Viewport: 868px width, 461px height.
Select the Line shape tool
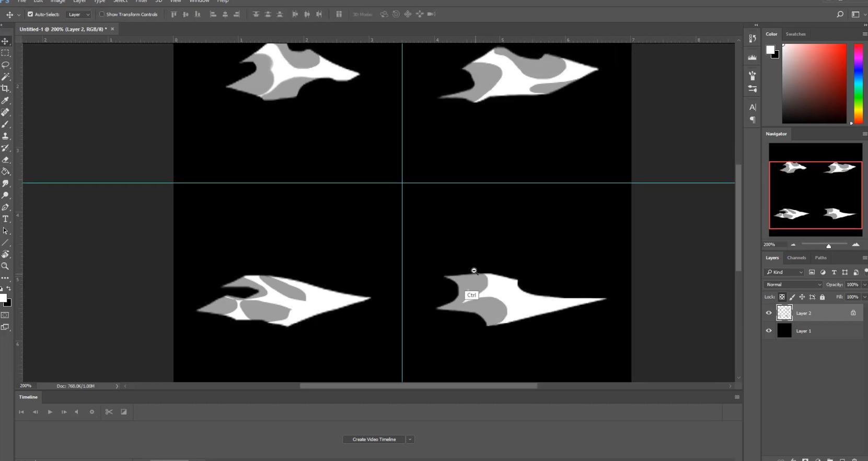tap(5, 243)
